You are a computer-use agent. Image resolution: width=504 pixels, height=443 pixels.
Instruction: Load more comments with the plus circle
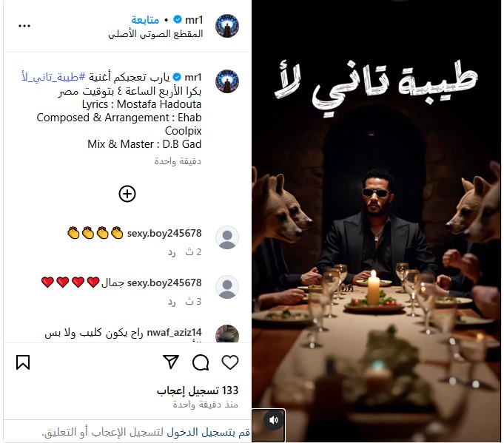127,194
